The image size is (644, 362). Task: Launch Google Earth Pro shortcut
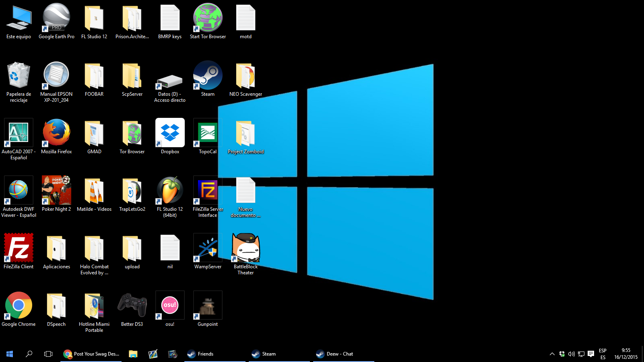[x=56, y=22]
